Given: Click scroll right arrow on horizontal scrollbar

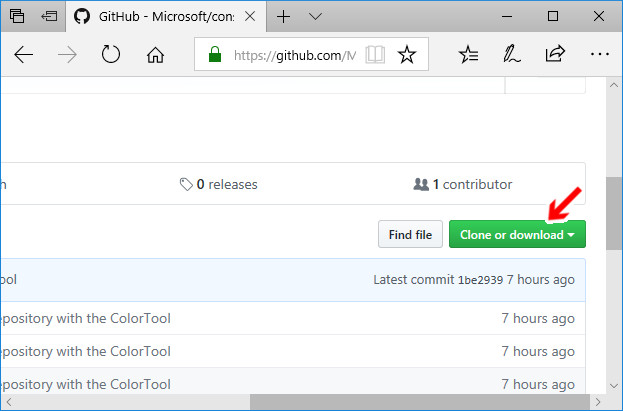Looking at the screenshot, I should pos(598,402).
